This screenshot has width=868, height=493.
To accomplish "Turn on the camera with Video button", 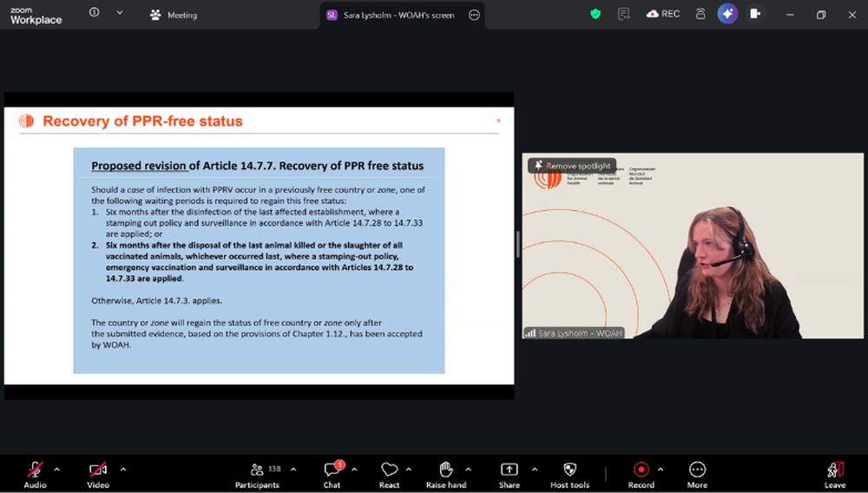I will (97, 473).
